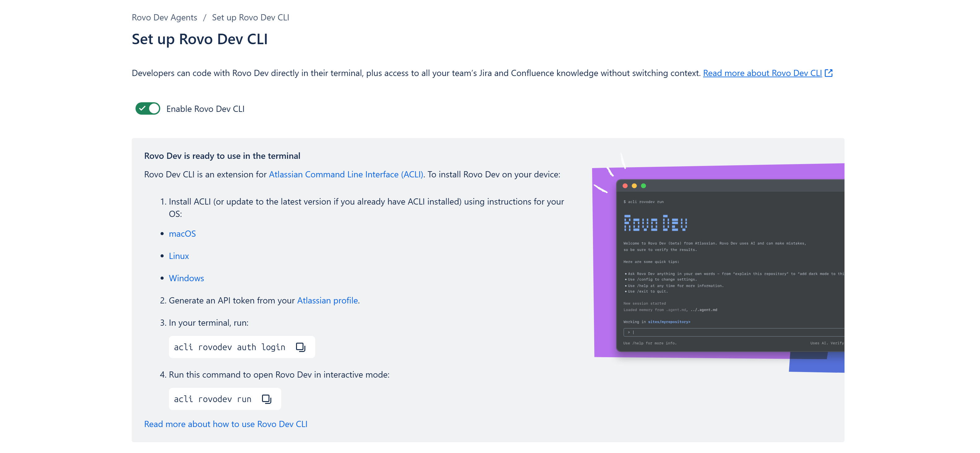Select the Set up Rovo Dev CLI breadcrumb
This screenshot has height=453, width=980.
[251, 17]
